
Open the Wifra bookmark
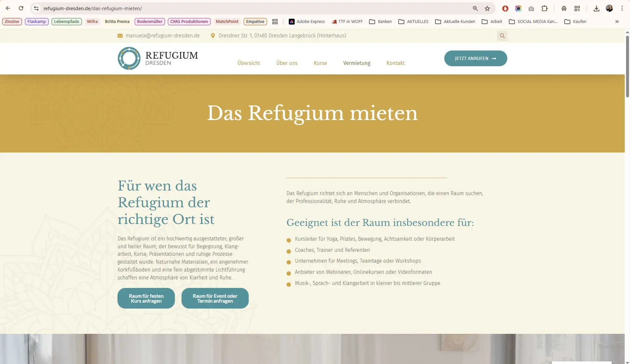tap(92, 22)
